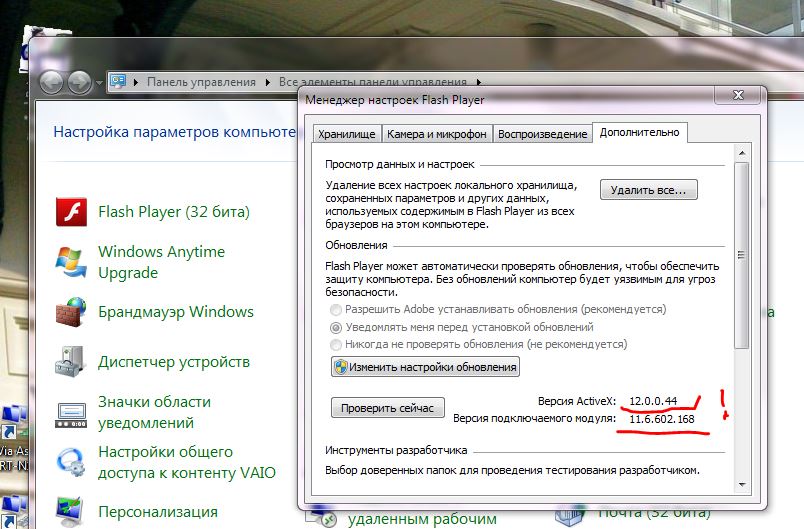This screenshot has height=529, width=804.
Task: Click the Forward arrow in Control Panel
Action: [x=80, y=82]
